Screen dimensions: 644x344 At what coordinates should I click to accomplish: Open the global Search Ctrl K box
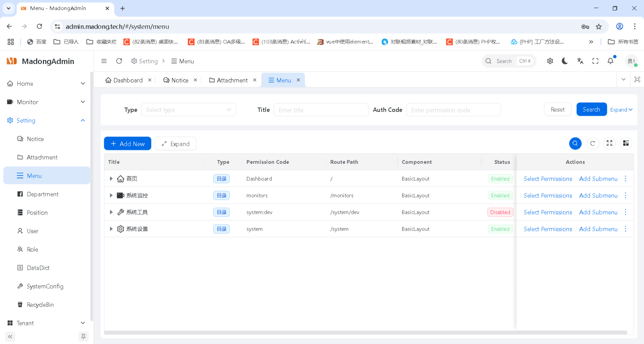509,61
